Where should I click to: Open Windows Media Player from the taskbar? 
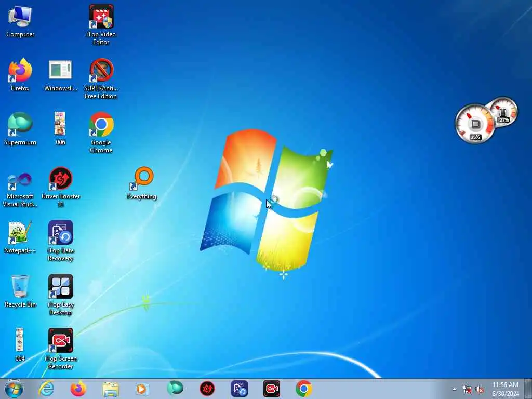click(x=142, y=389)
